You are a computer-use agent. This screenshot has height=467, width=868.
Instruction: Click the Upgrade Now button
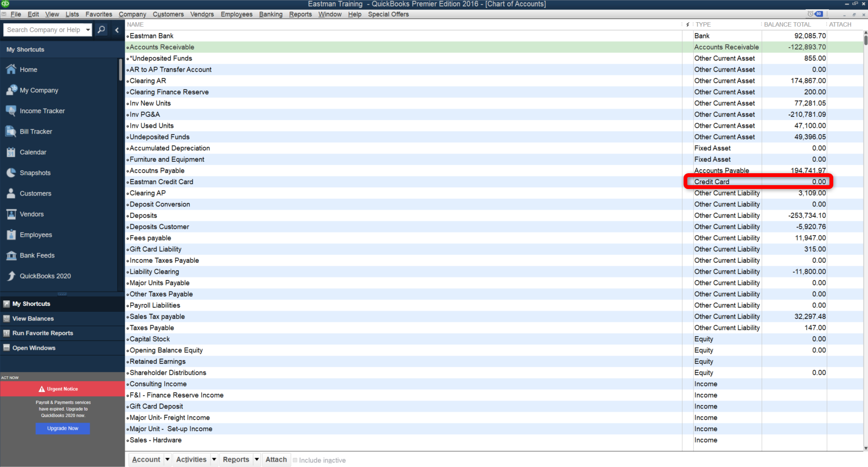(x=63, y=428)
